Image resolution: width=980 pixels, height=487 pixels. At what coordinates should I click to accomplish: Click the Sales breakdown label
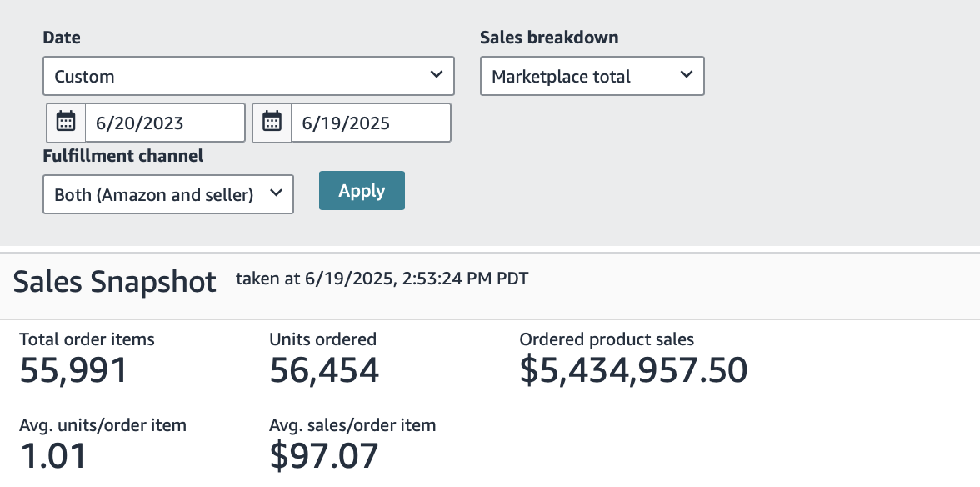[x=549, y=38]
